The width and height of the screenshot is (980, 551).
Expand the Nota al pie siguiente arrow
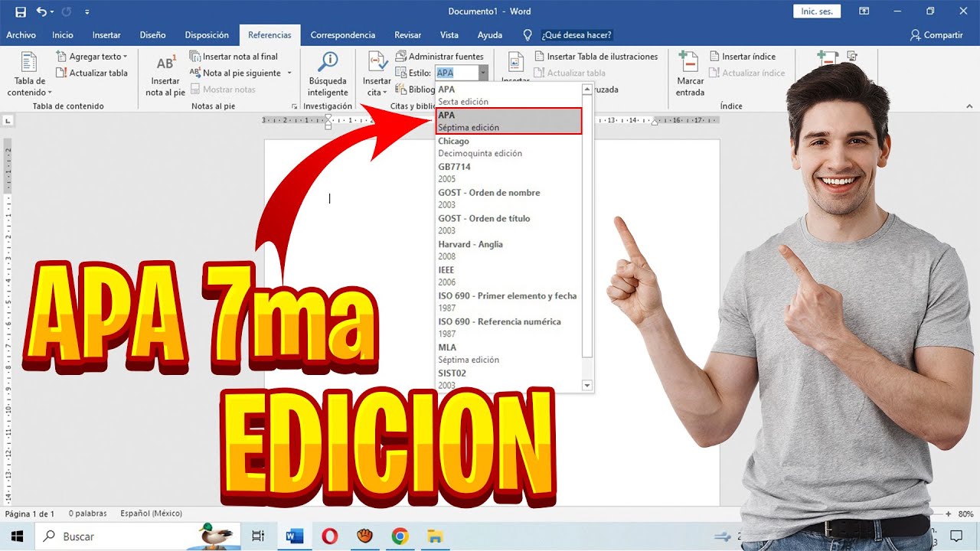(x=289, y=73)
